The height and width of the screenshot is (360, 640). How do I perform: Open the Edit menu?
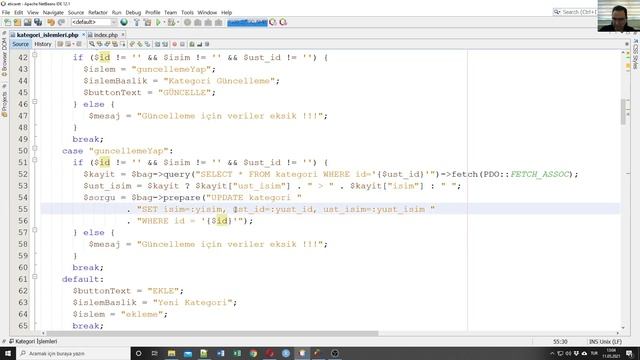pos(18,13)
